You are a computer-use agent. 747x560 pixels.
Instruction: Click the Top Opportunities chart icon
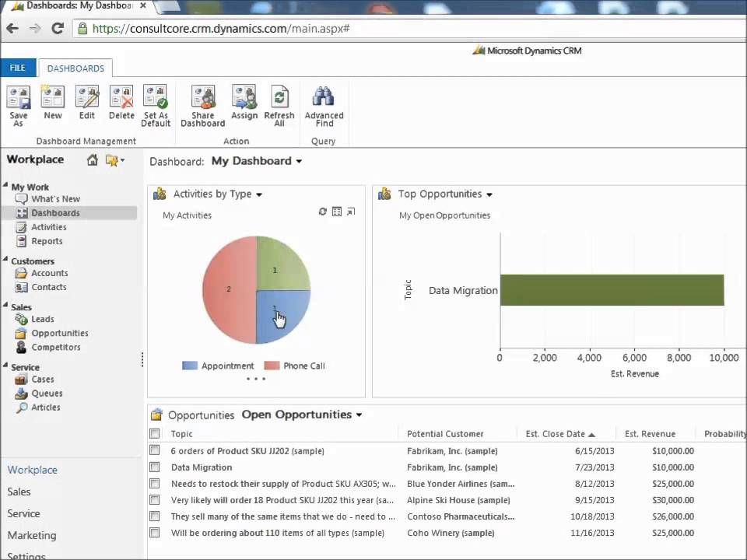tap(384, 194)
